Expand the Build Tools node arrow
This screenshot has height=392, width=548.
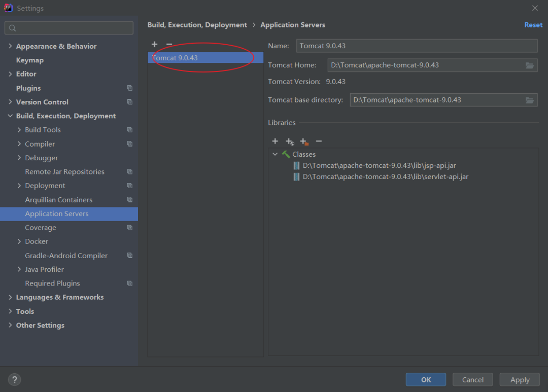pos(19,130)
